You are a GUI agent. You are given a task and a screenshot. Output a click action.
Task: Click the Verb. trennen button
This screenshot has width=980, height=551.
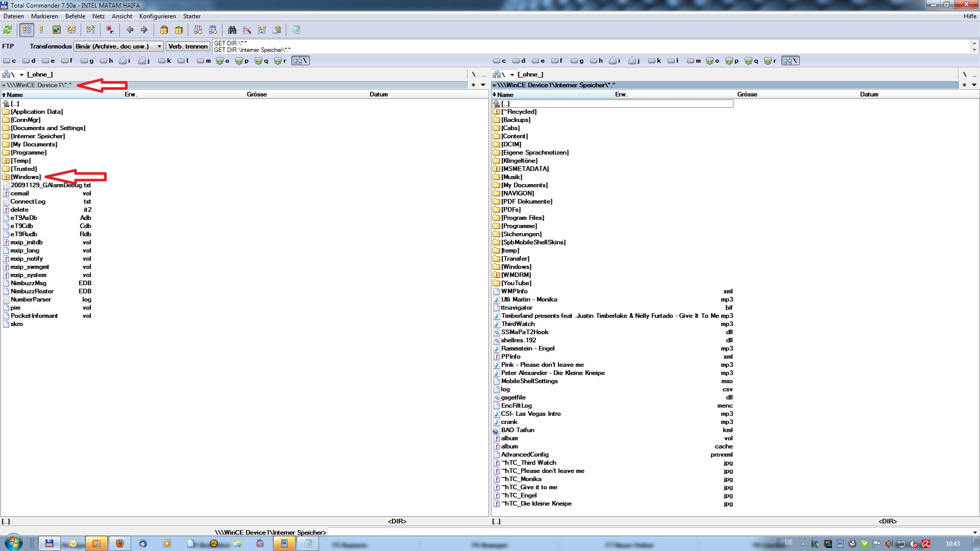pos(188,46)
